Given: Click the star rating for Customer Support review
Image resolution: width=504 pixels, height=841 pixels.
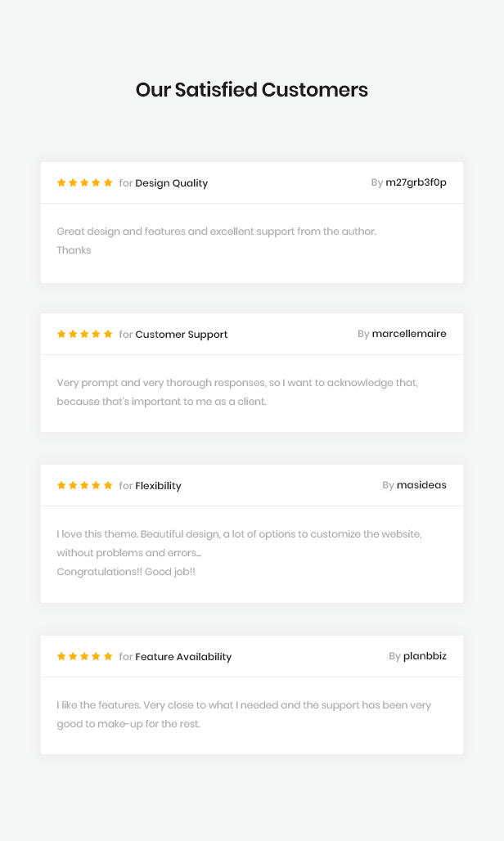Looking at the screenshot, I should [85, 334].
